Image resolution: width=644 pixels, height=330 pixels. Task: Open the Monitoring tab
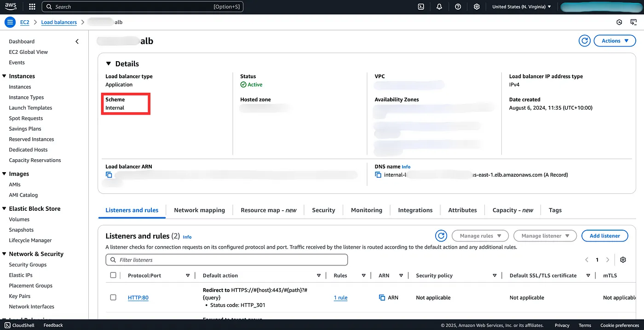click(367, 210)
